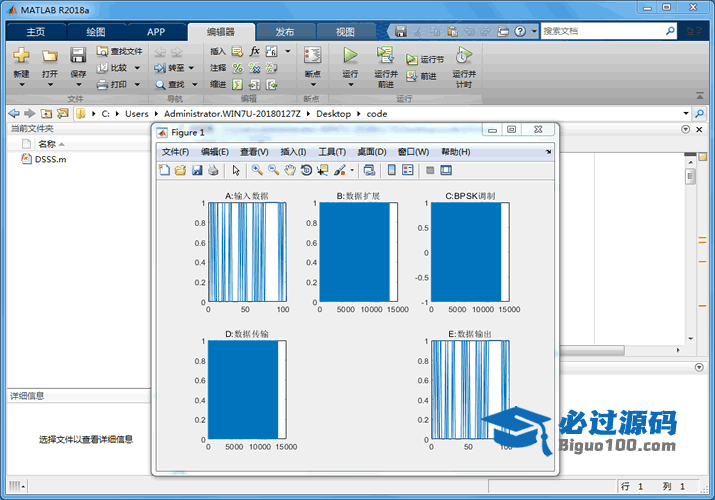Click the Save Figure disk icon
The width and height of the screenshot is (715, 500).
(x=197, y=170)
